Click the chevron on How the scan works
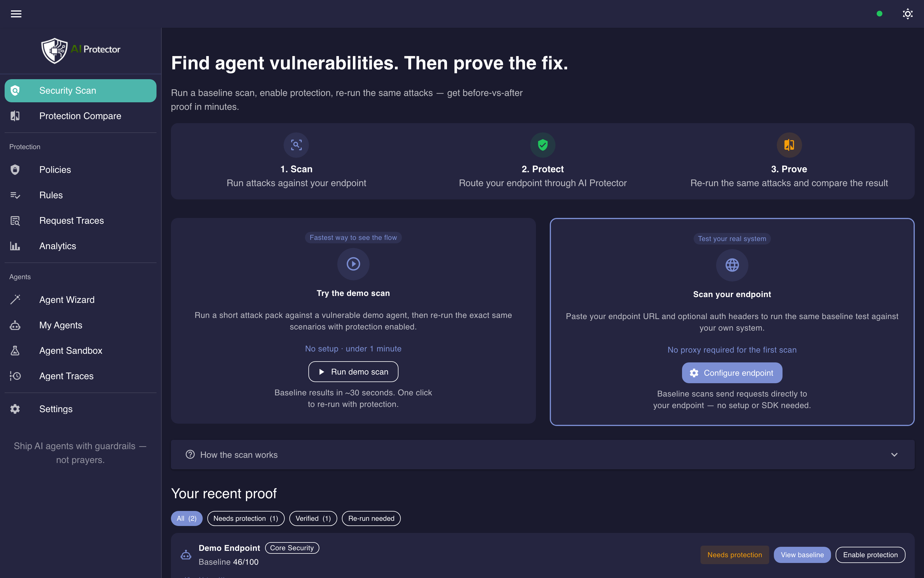Screen dimensions: 924x578 click(894, 455)
